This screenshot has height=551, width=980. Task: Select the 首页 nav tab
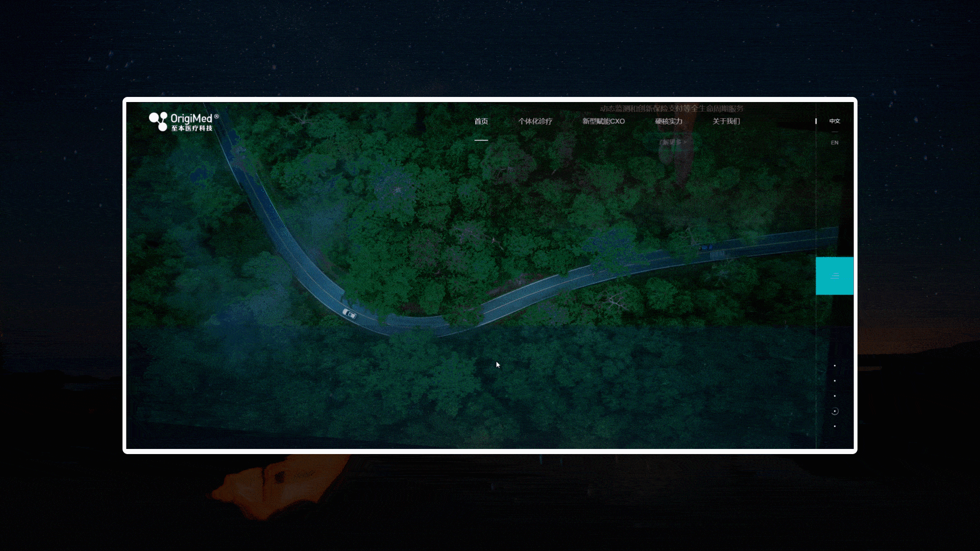point(481,121)
